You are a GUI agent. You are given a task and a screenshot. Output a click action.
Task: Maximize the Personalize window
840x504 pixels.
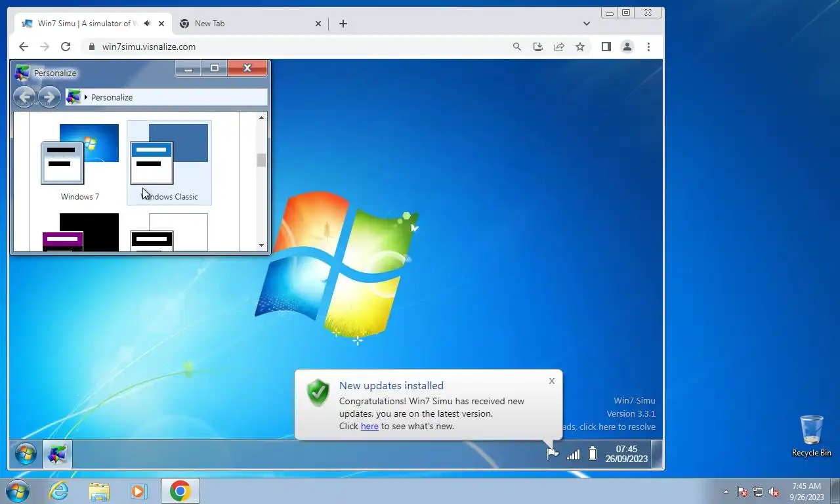tap(214, 68)
